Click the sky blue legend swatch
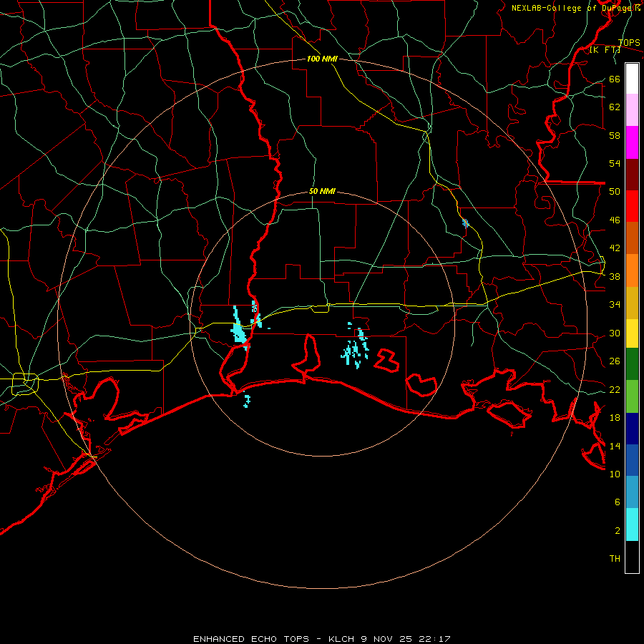Screen dimensions: 644x644 632,492
